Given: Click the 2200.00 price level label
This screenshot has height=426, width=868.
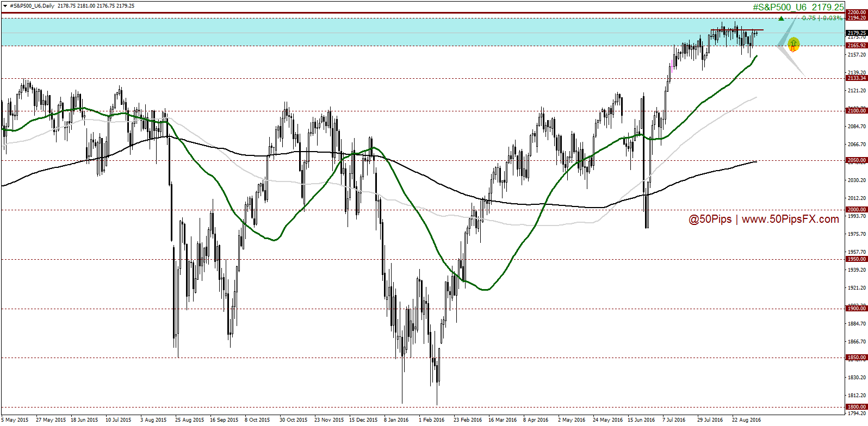Looking at the screenshot, I should [x=856, y=12].
